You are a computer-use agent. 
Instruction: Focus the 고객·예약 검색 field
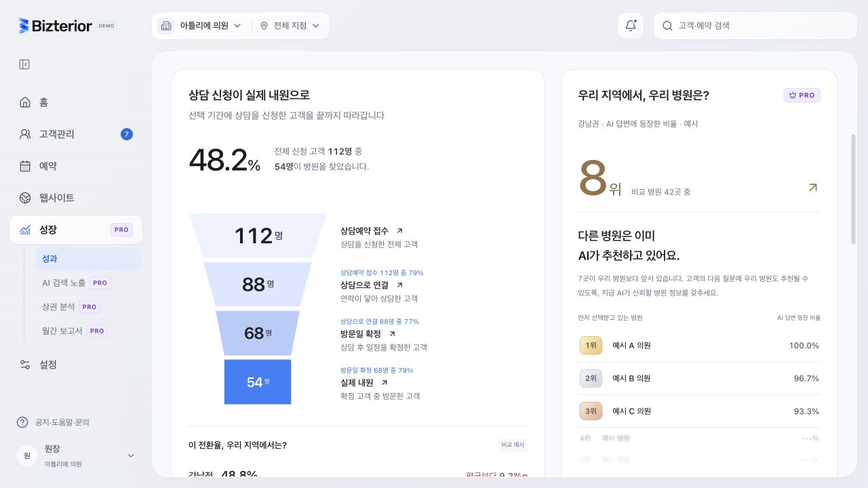pyautogui.click(x=755, y=26)
